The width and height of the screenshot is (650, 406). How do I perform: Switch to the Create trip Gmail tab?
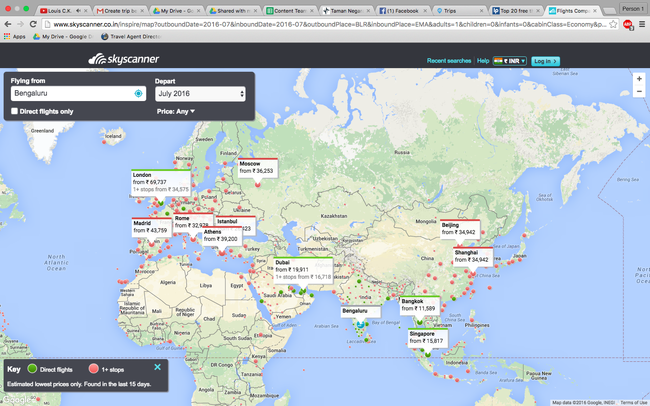coord(120,10)
